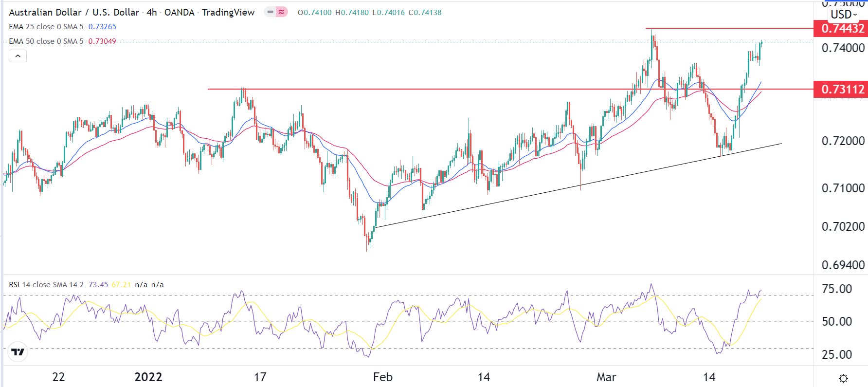Click the grey dash status icon
Image resolution: width=868 pixels, height=387 pixels.
pyautogui.click(x=270, y=12)
